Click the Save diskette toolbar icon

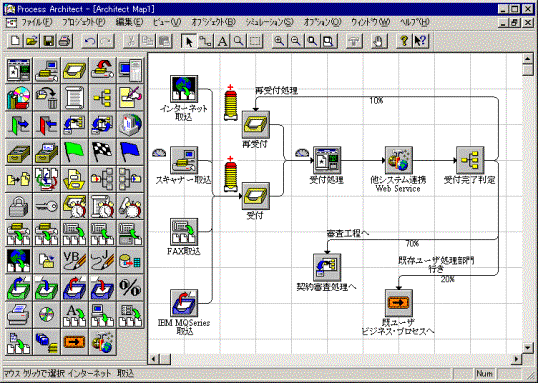[x=48, y=41]
